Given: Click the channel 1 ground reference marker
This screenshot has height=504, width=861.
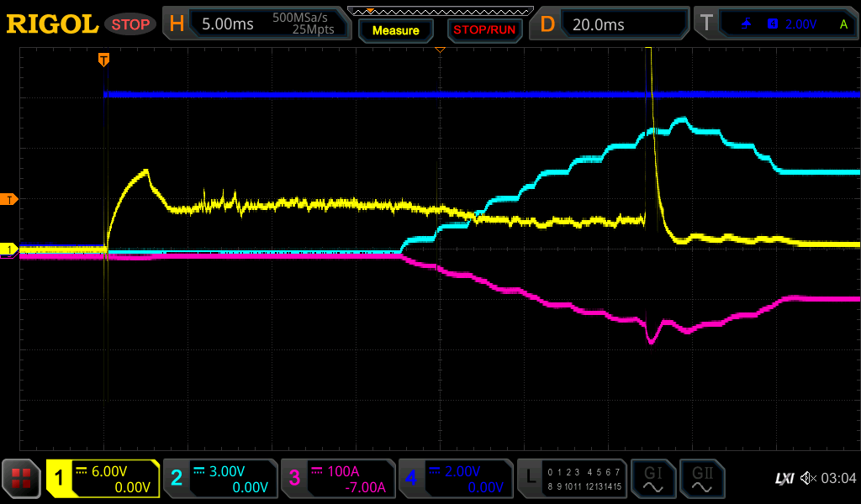Looking at the screenshot, I should [x=10, y=249].
